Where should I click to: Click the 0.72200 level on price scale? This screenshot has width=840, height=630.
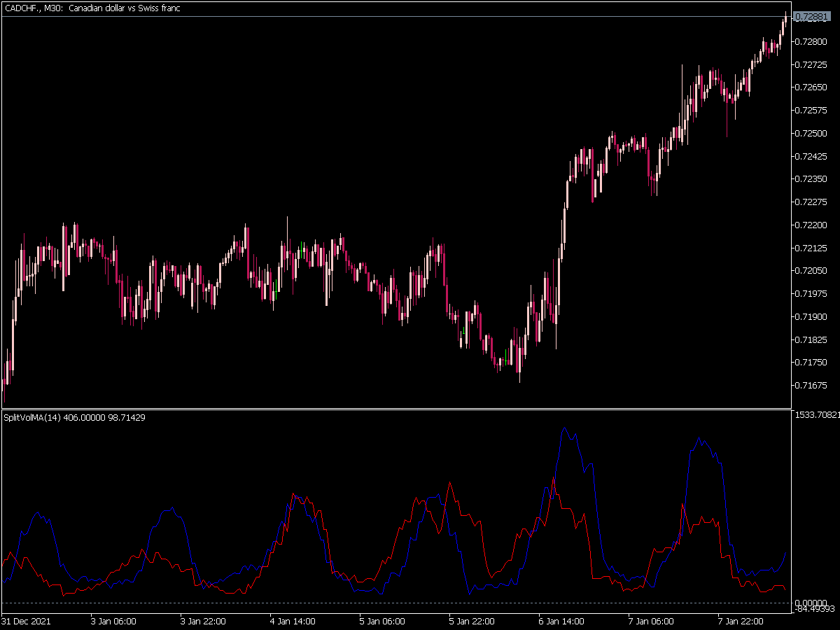(x=809, y=225)
